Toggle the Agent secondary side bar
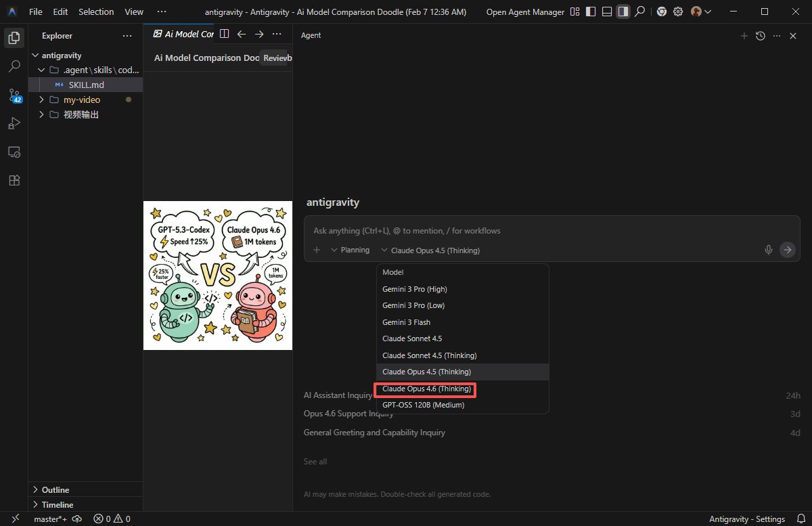812x526 pixels. [x=623, y=12]
